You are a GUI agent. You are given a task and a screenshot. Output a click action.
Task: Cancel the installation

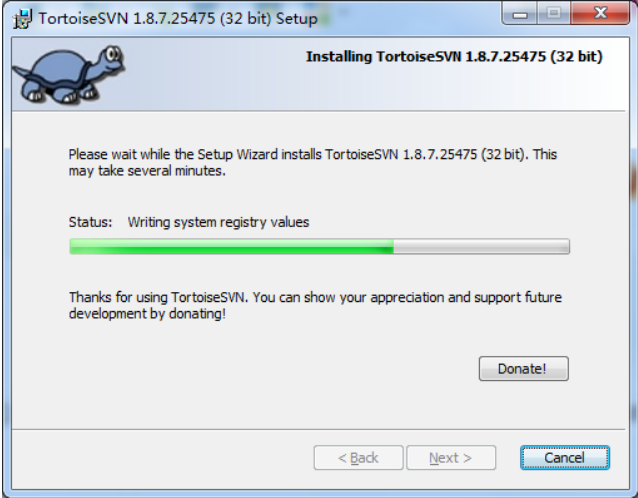pos(565,458)
